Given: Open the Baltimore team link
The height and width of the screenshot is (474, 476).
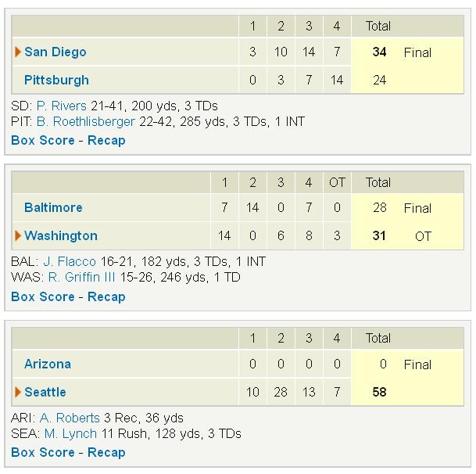Looking at the screenshot, I should (x=53, y=207).
